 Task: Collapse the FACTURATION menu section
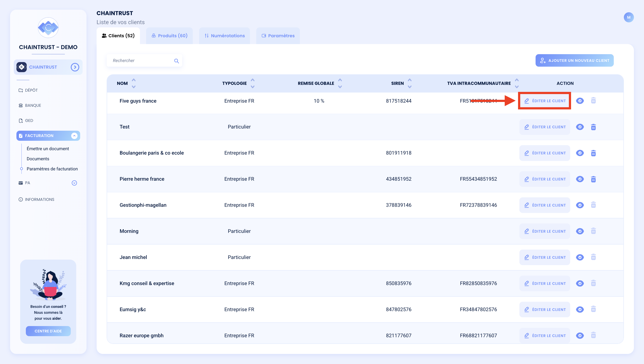(x=74, y=136)
